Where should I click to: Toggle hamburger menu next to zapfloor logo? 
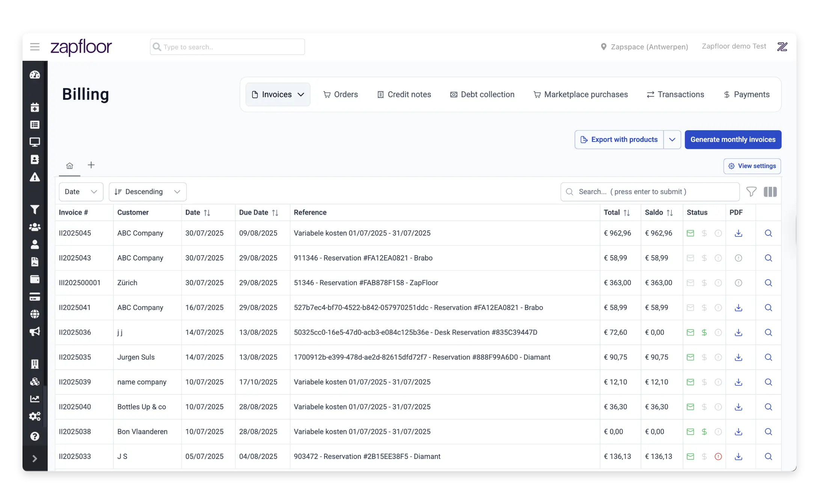[35, 47]
